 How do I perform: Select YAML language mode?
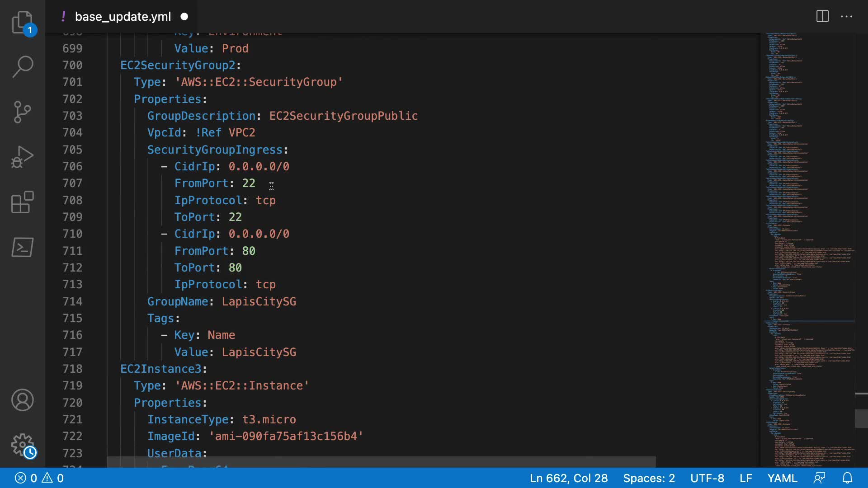(x=782, y=478)
